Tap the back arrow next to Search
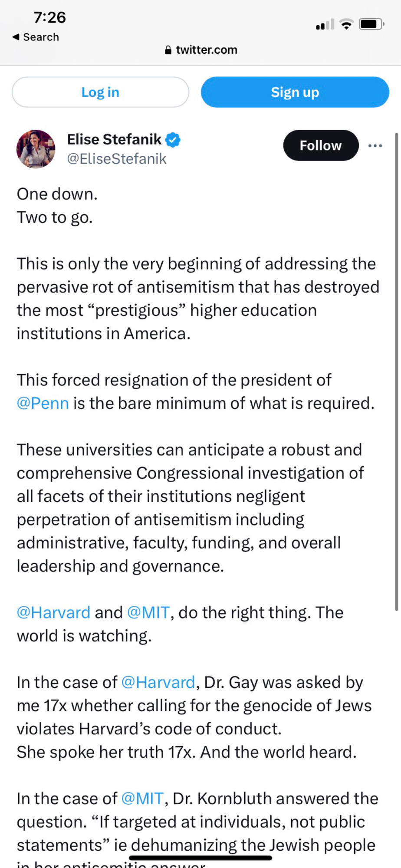 click(16, 37)
